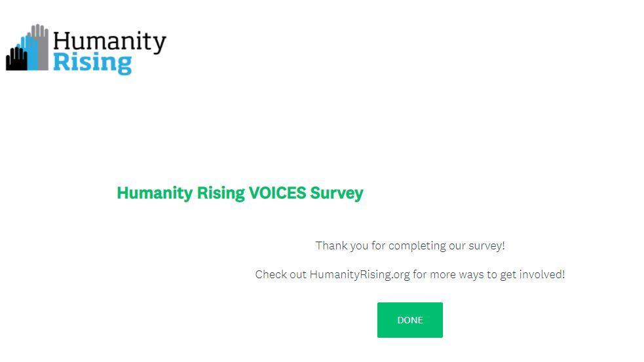644x362 pixels.
Task: Click the word Survey in the green title
Action: pyautogui.click(x=337, y=194)
